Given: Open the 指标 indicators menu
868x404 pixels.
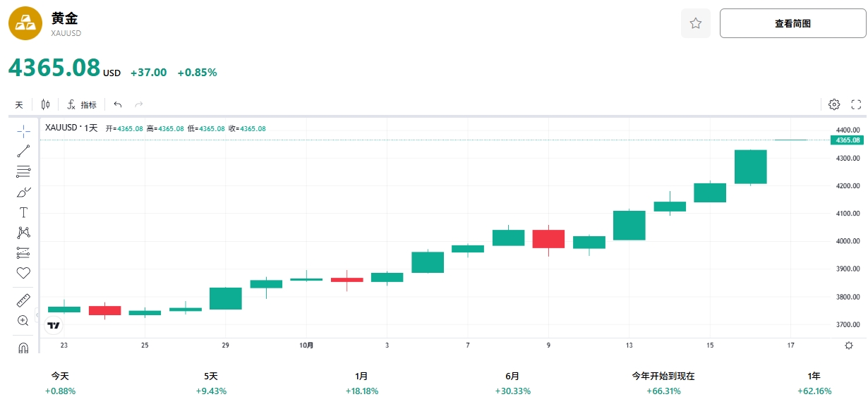Looking at the screenshot, I should (82, 105).
